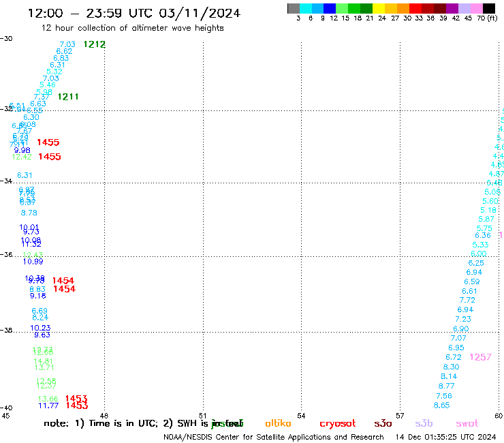
Task: Click the cyan wave height '5.87'
Action: [486, 219]
